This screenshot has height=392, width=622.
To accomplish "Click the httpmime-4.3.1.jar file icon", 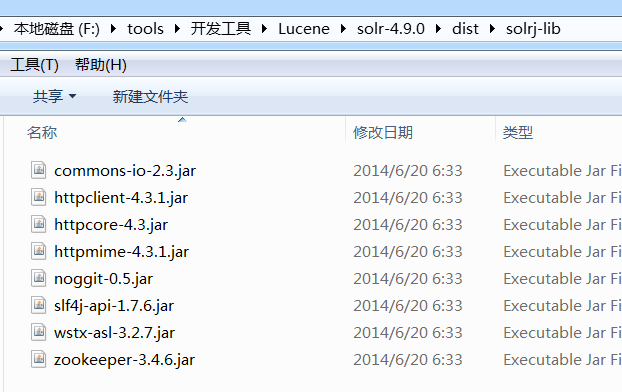I will (38, 251).
